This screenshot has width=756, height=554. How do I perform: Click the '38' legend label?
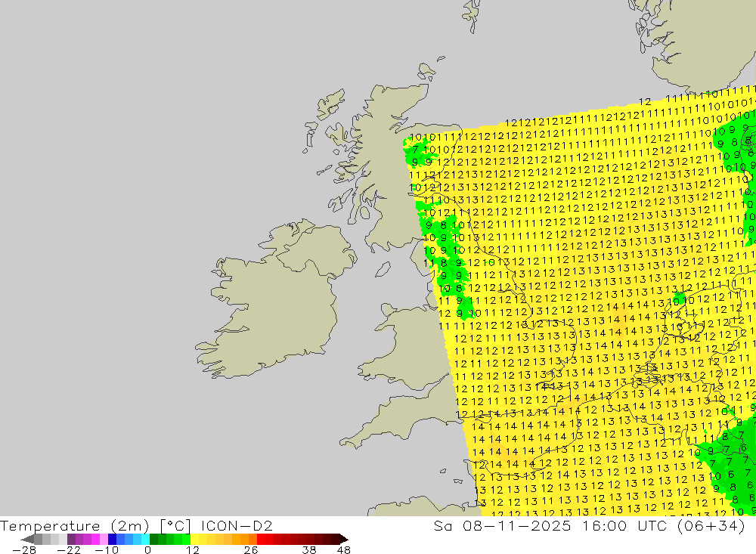[x=309, y=550]
